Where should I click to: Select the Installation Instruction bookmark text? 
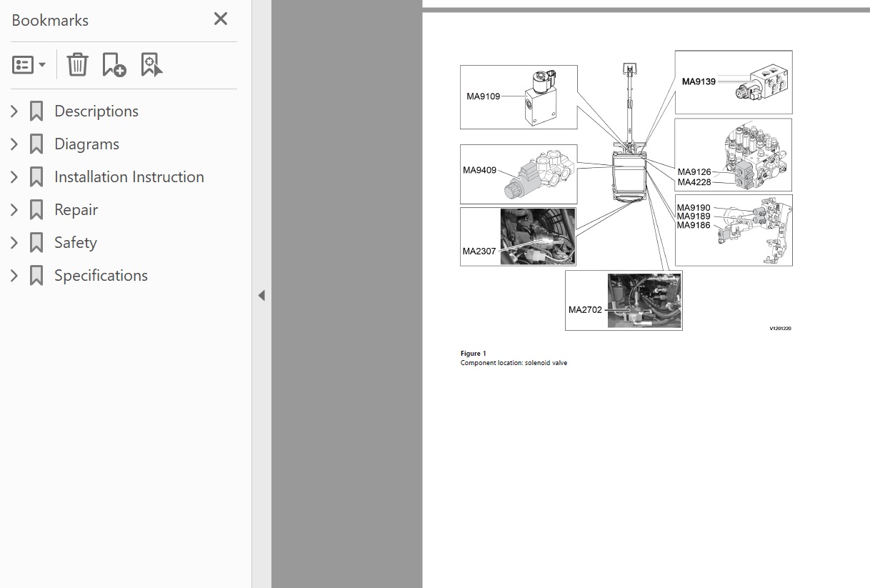coord(129,177)
